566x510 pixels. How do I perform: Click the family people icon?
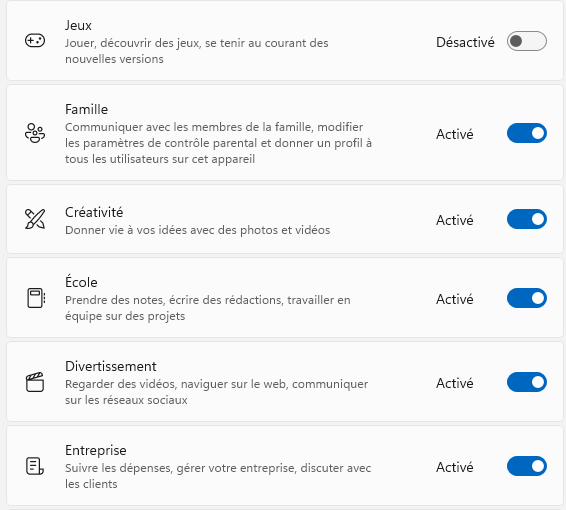(35, 133)
